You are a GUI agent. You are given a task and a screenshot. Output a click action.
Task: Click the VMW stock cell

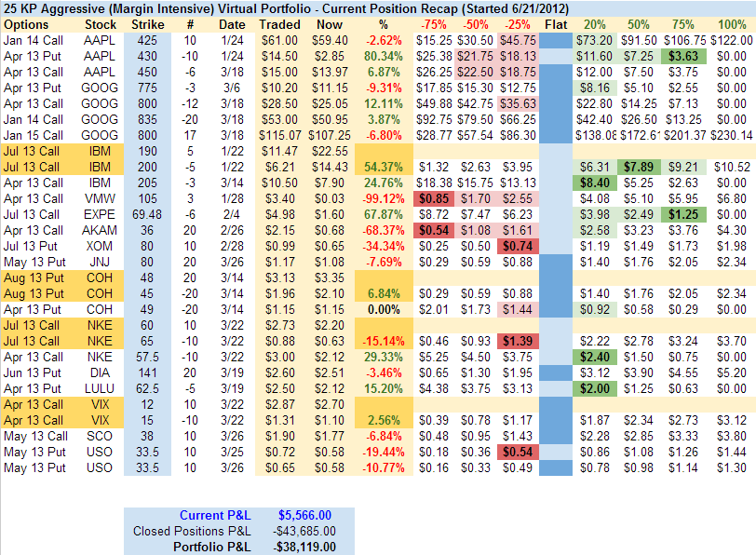pyautogui.click(x=101, y=197)
